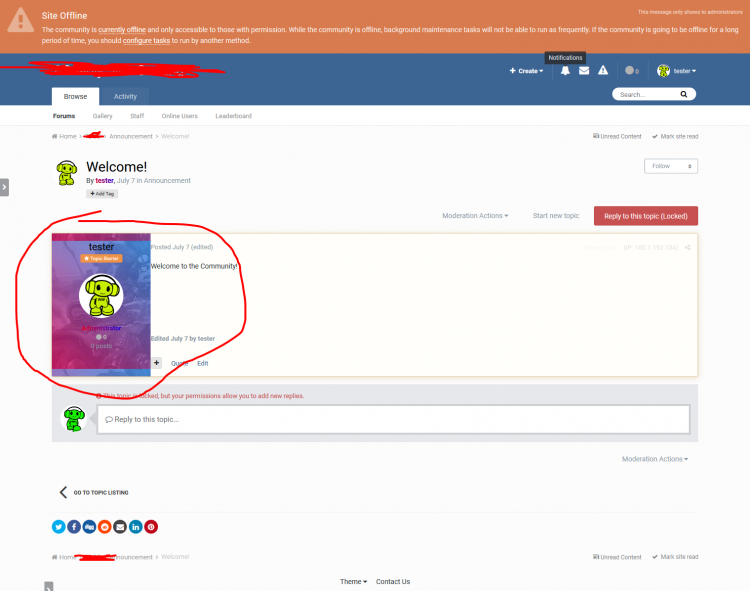Screen dimensions: 750x591
Task: Expand the top Moderation Actions menu
Action: tap(475, 216)
